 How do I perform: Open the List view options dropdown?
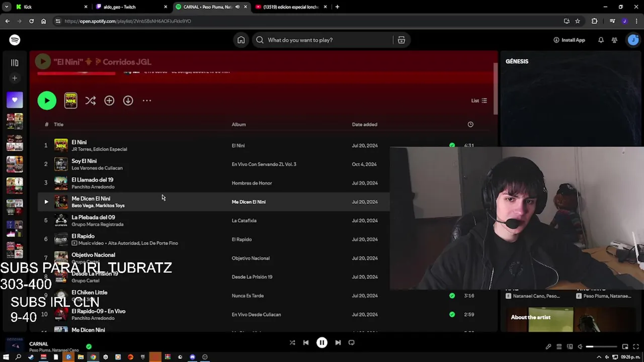(479, 101)
